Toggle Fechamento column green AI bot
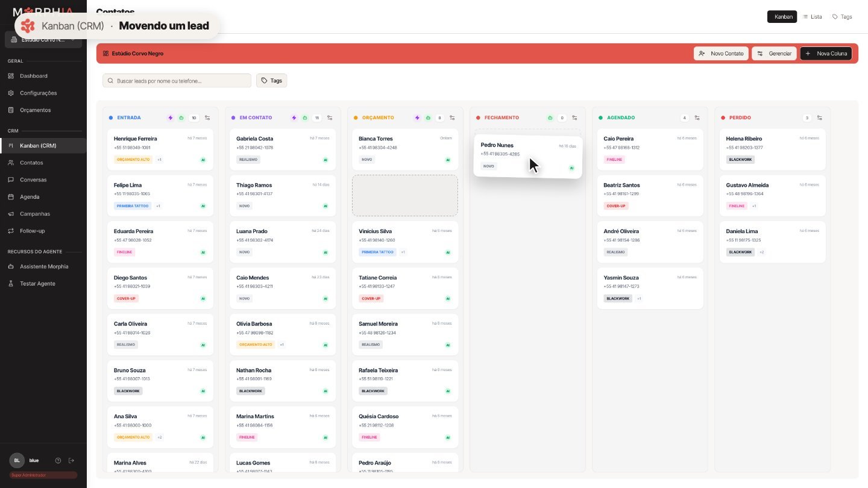Image resolution: width=868 pixels, height=488 pixels. tap(550, 118)
